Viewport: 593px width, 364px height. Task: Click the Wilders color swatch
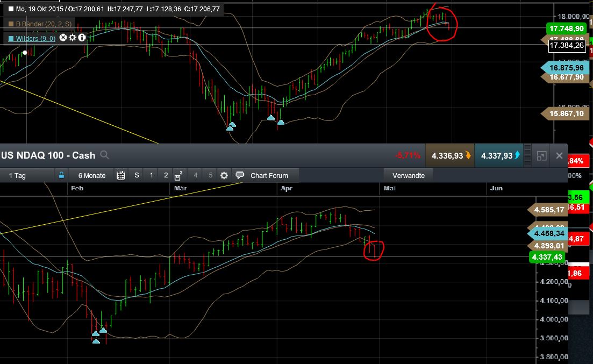11,38
